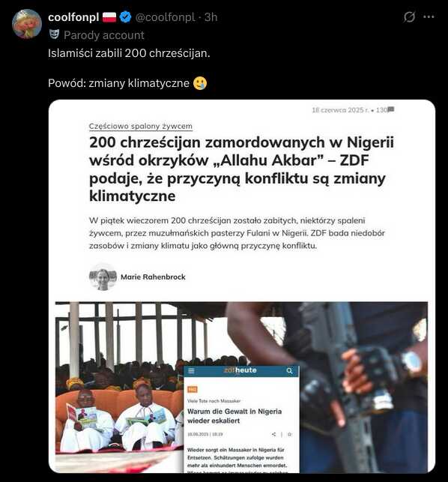Click the coolfonpl display name

73,17
